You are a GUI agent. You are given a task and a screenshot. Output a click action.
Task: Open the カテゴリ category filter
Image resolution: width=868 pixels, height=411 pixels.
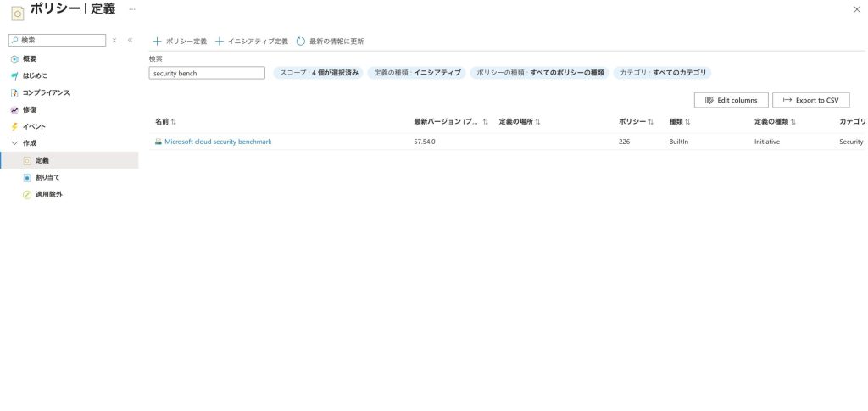[661, 73]
